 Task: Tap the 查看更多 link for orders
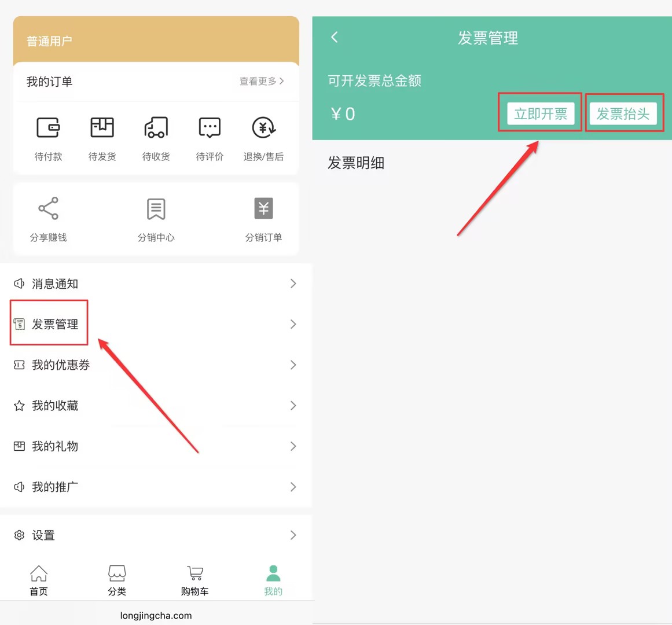(x=262, y=82)
